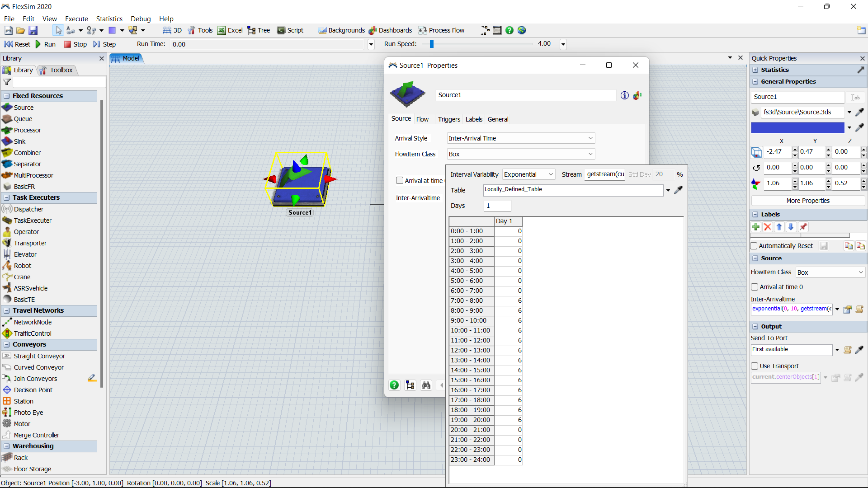868x488 pixels.
Task: Click the Days input field
Action: coord(497,206)
